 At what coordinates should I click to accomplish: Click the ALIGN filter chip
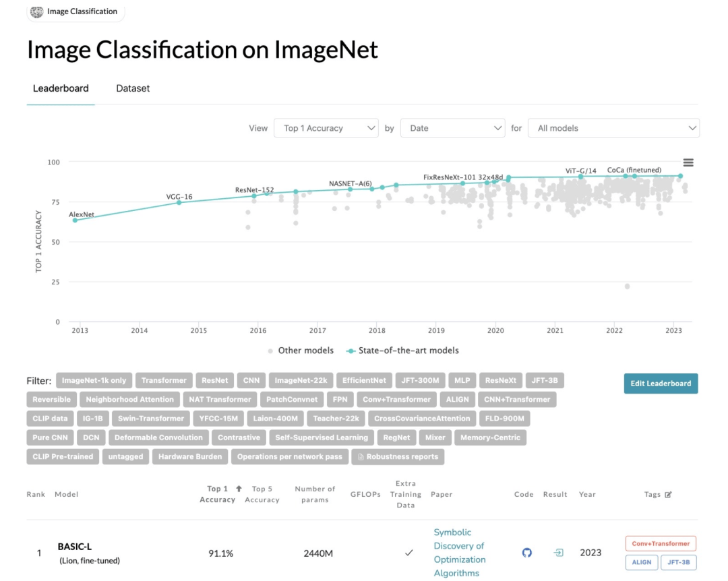[457, 400]
